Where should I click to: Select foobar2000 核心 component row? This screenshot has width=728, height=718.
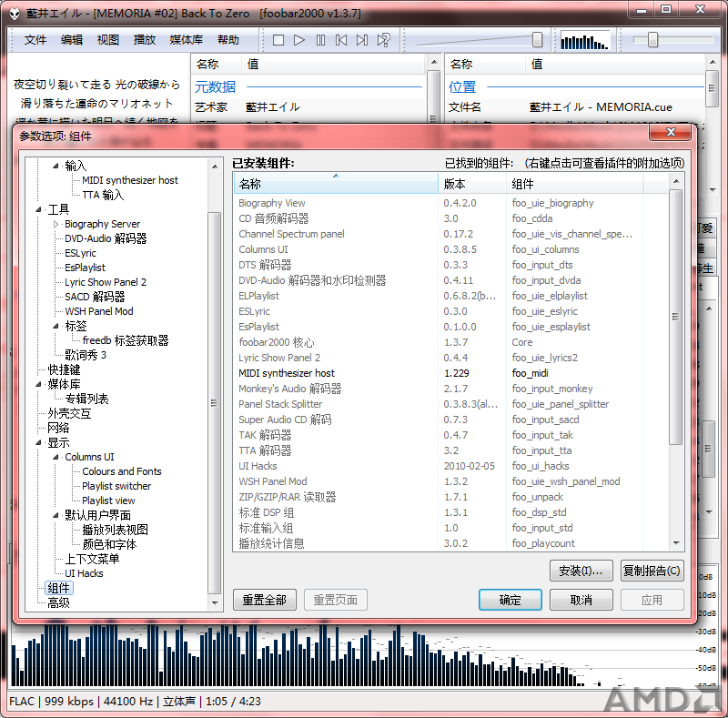point(450,342)
